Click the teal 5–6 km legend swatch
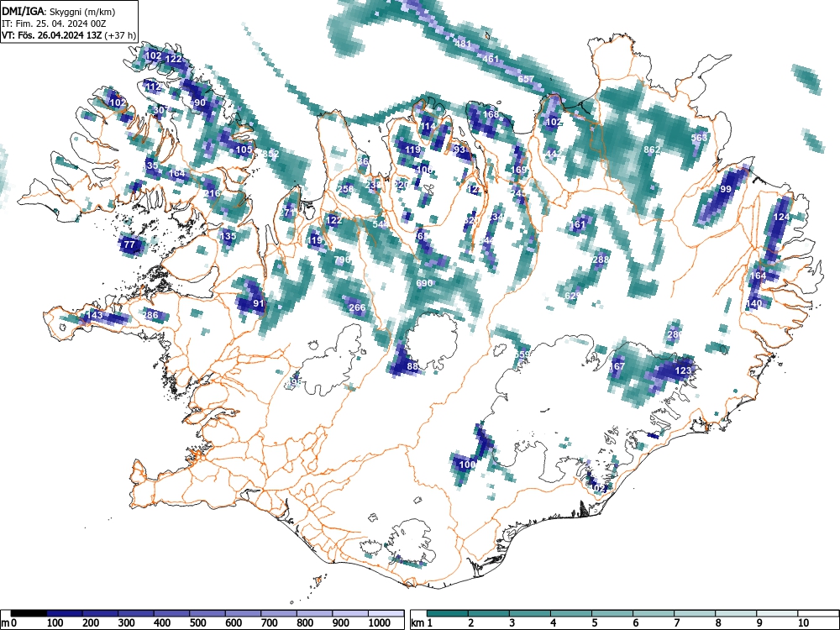840x630 pixels. click(x=612, y=613)
